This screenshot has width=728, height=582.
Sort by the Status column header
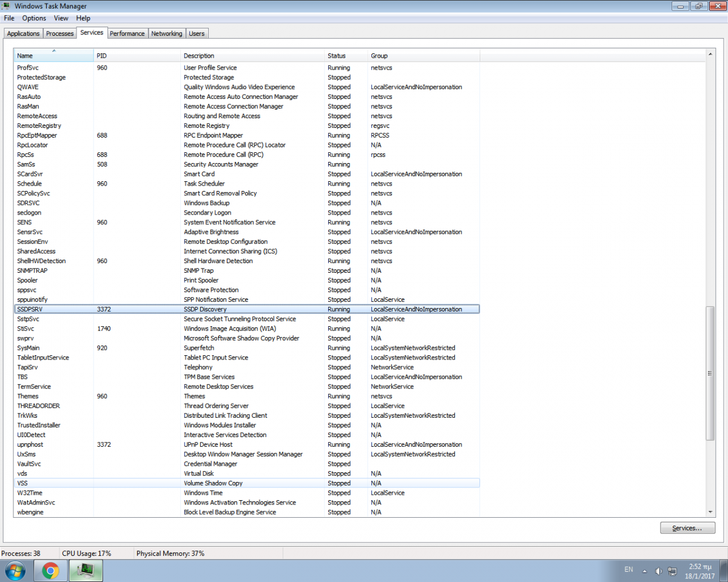coord(346,56)
